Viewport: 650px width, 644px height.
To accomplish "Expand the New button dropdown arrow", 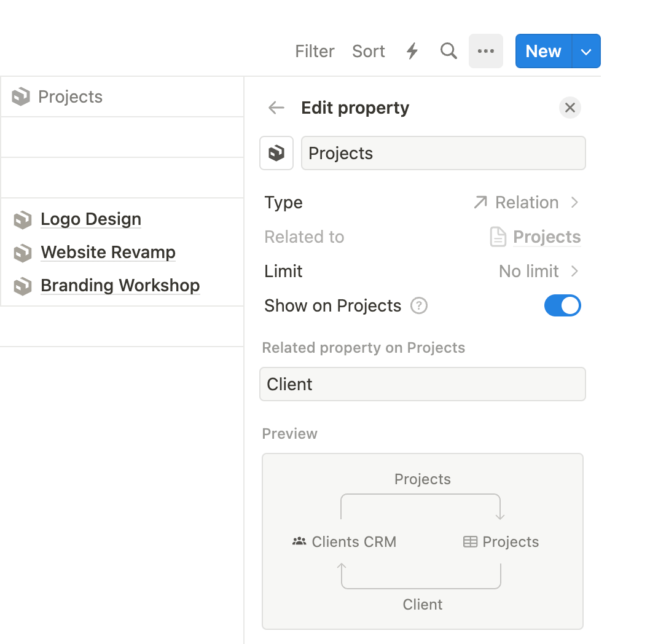I will point(586,51).
